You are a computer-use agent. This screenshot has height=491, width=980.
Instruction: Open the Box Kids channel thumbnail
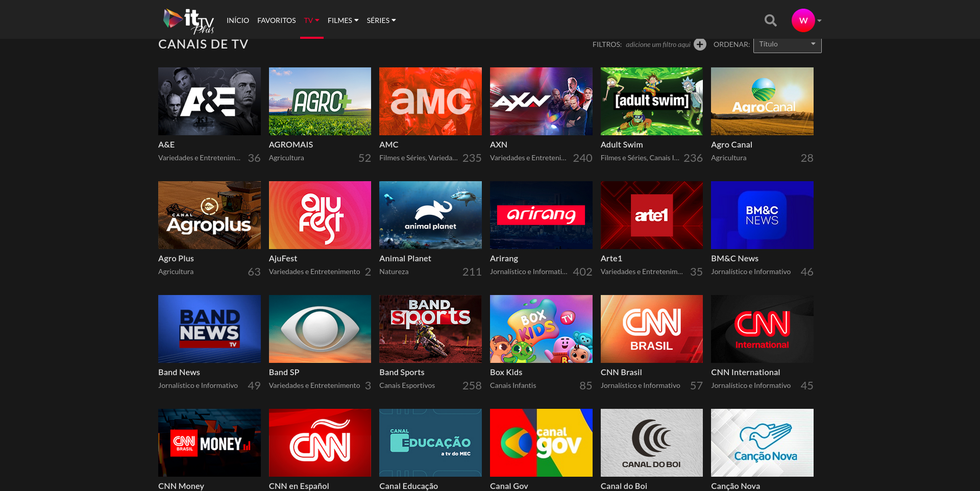(541, 329)
